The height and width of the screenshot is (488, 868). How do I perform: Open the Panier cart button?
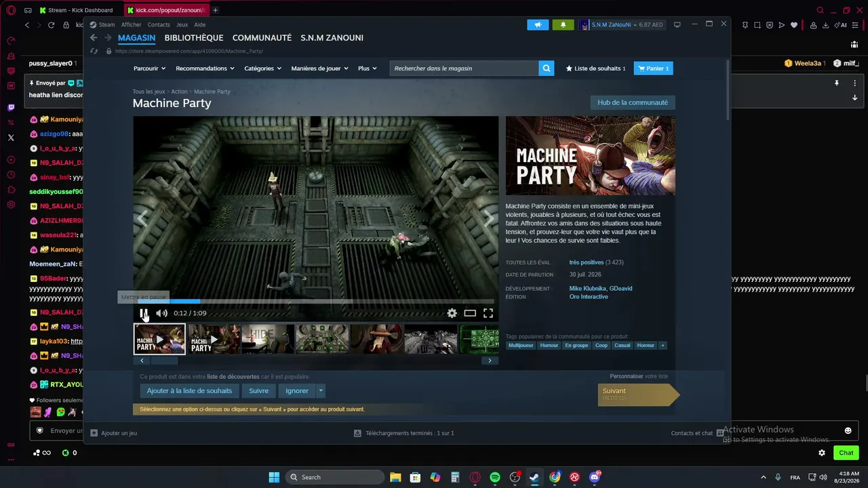[653, 68]
